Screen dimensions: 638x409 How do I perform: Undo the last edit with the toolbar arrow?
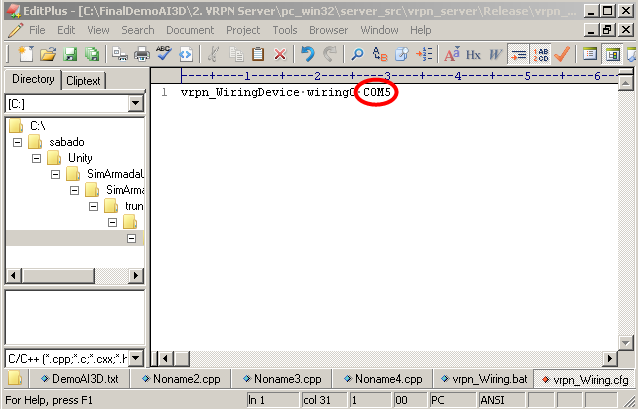(308, 54)
